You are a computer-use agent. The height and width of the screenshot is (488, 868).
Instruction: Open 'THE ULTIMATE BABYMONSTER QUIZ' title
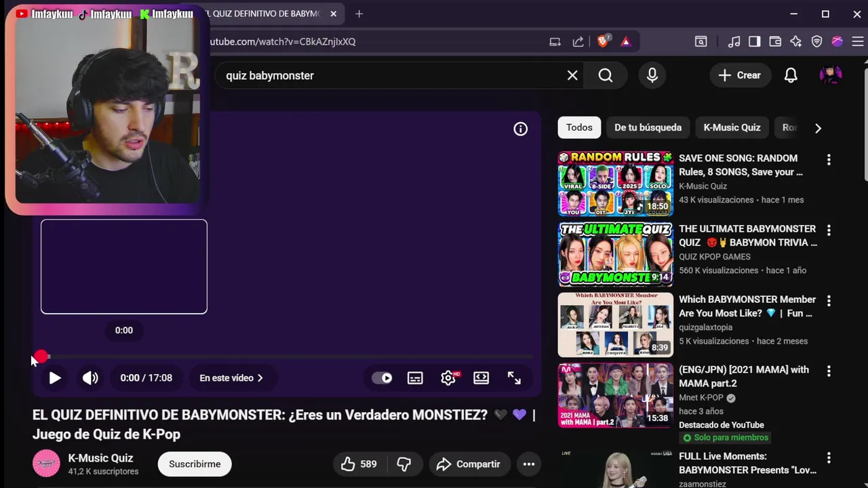[748, 236]
